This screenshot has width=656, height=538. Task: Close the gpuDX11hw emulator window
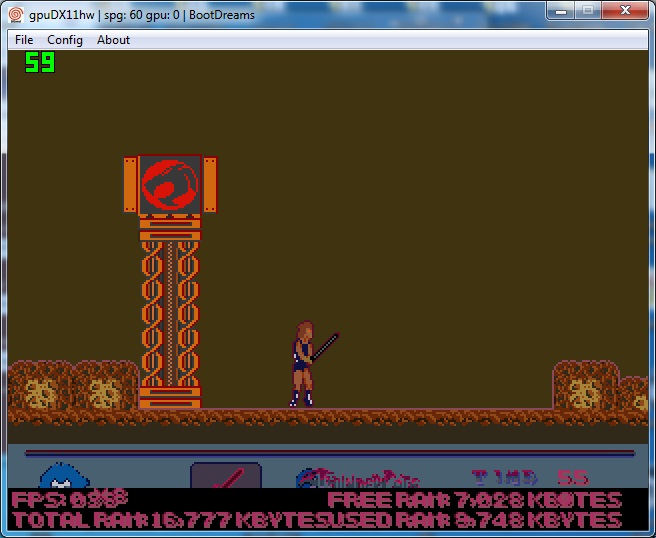coord(625,10)
